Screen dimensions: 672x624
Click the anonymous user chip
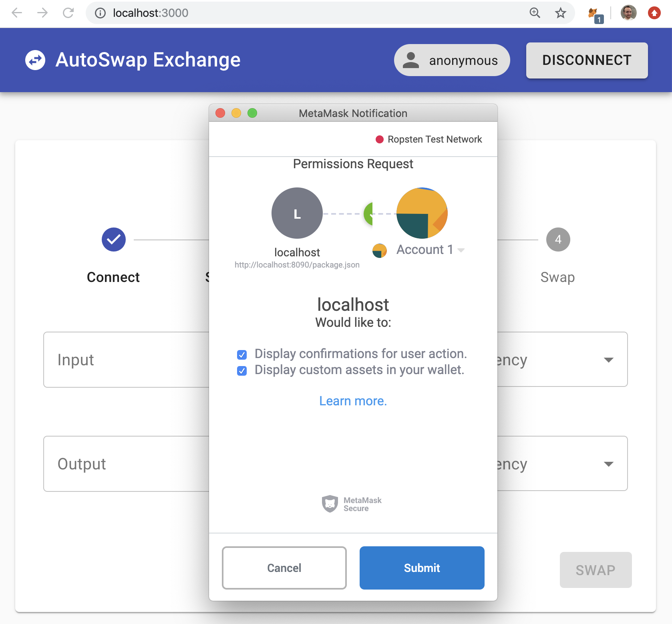pos(452,60)
